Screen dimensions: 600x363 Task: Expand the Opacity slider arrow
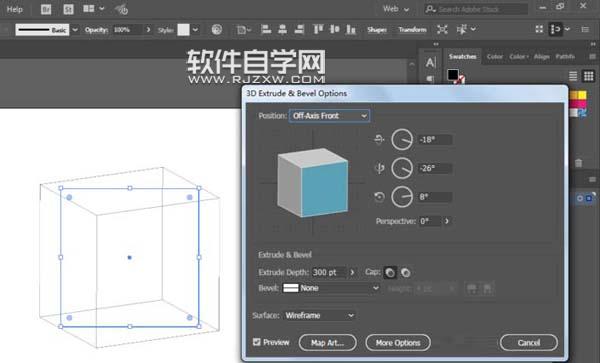coord(148,29)
